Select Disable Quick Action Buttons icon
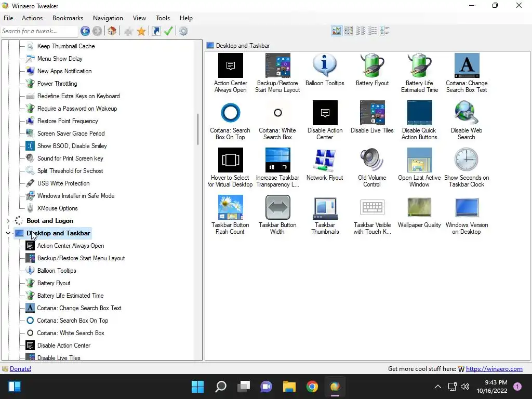532x399 pixels. [x=419, y=113]
